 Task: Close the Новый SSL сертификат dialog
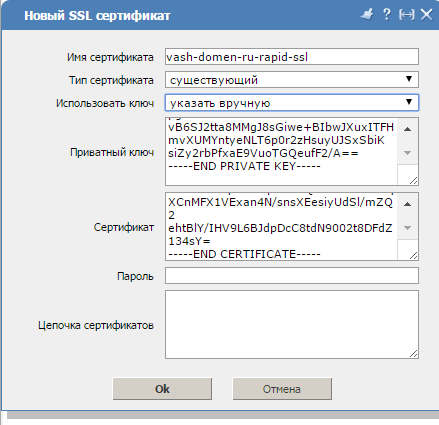[426, 15]
